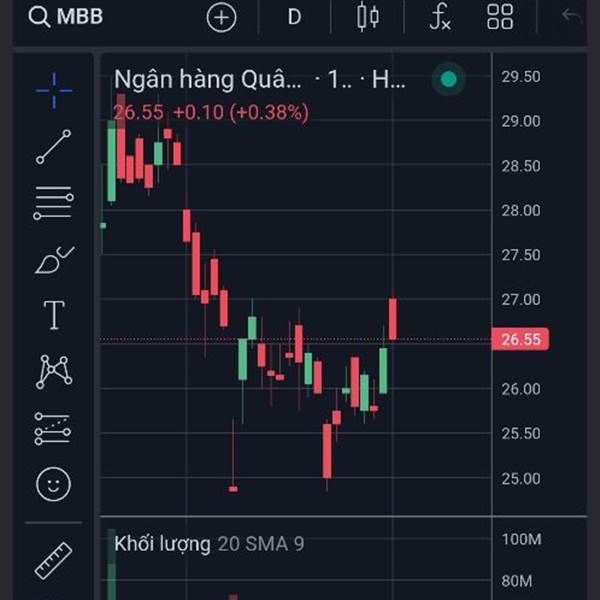Open the fx indicators menu
600x600 pixels.
click(440, 17)
